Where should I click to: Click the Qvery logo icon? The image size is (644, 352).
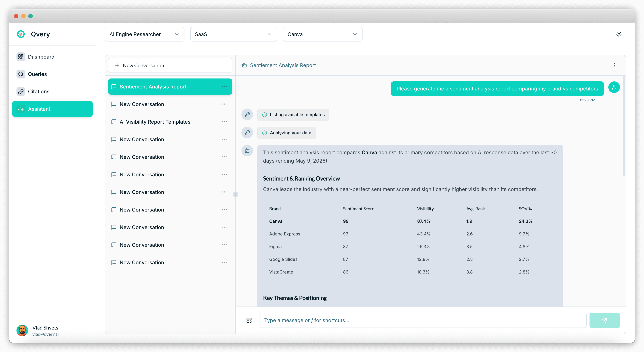(x=21, y=34)
